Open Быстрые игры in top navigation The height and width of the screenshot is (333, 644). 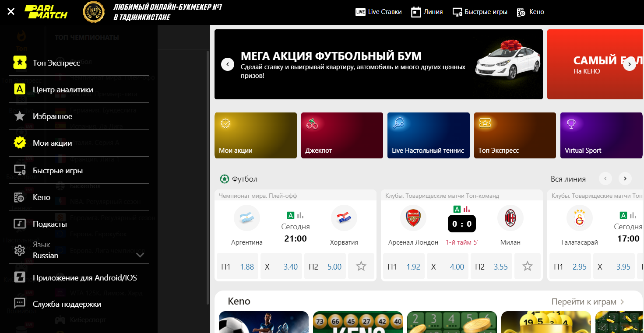pos(480,12)
